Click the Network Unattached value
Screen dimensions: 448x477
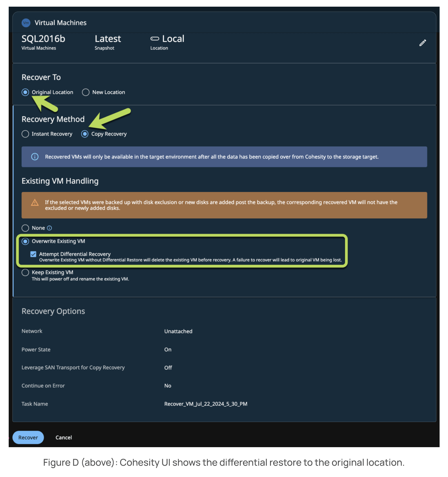(178, 331)
